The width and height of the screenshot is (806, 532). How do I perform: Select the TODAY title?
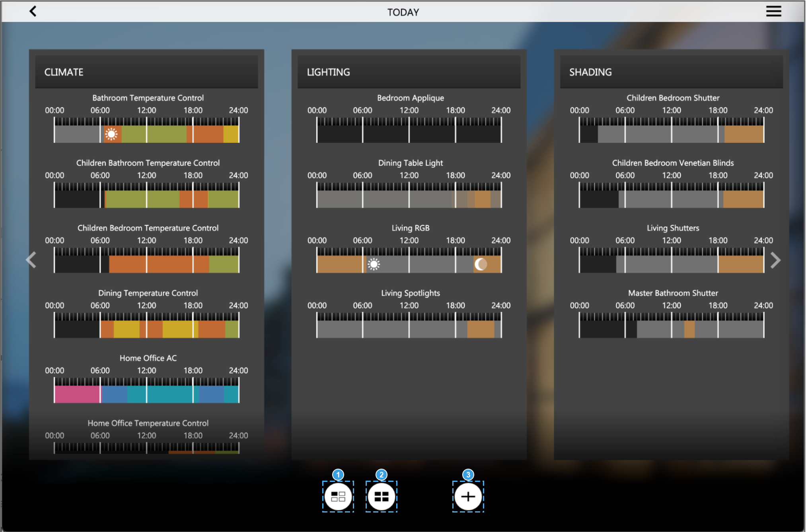coord(403,12)
